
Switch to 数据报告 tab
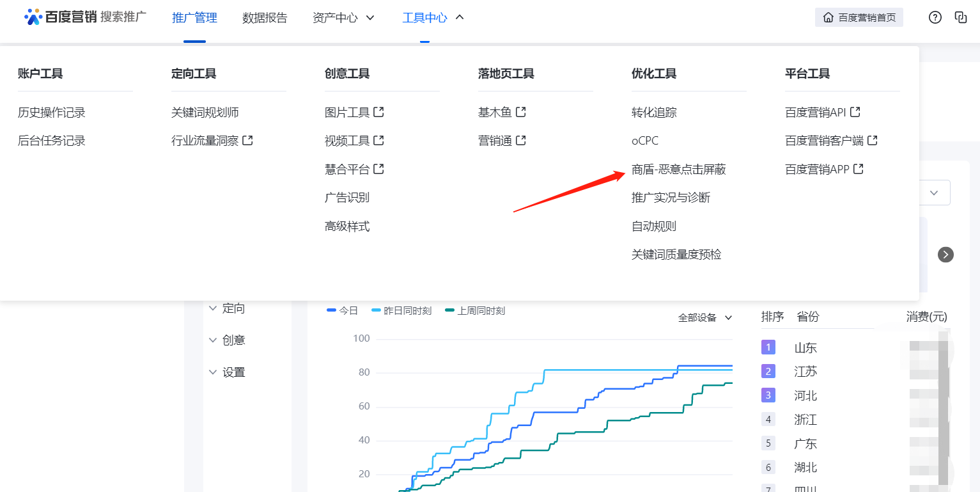tap(265, 18)
